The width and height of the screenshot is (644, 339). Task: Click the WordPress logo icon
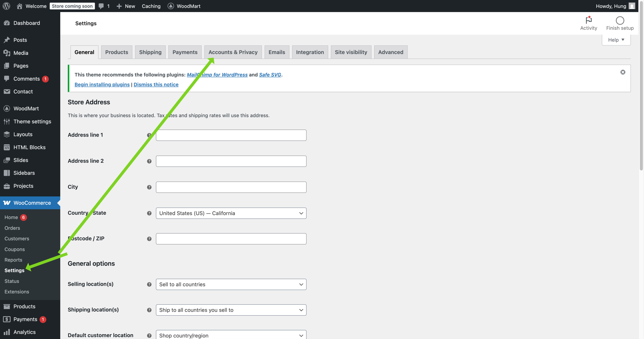coord(6,6)
